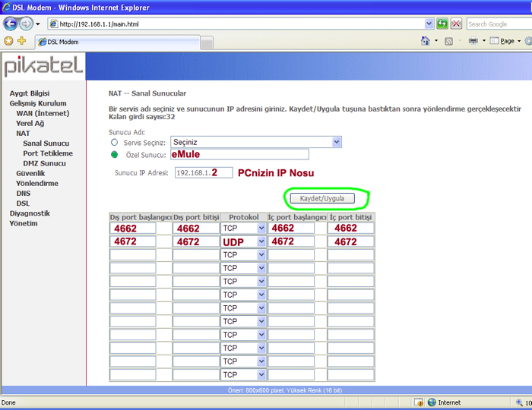This screenshot has height=410, width=532.
Task: Open the last row TCP protocol dropdown
Action: click(x=243, y=375)
